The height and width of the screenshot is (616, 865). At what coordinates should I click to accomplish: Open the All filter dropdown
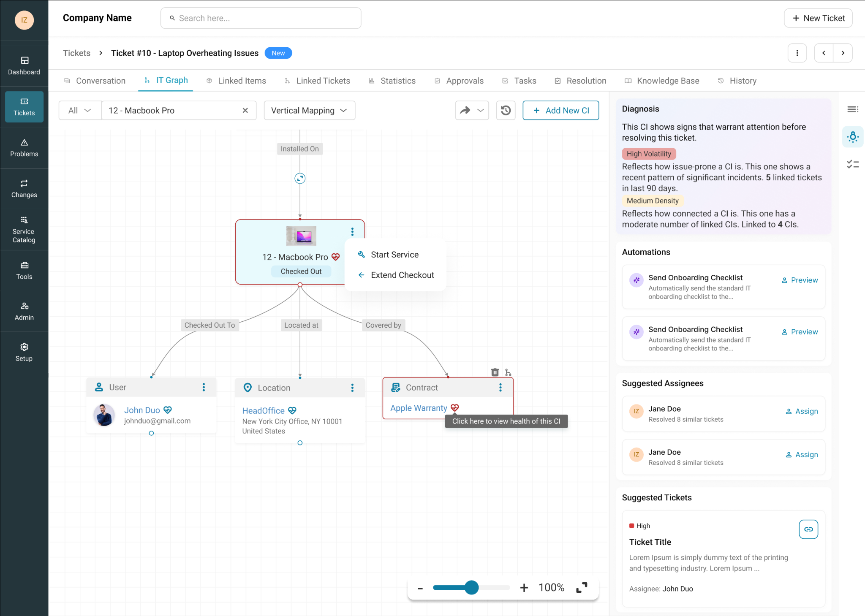click(80, 111)
